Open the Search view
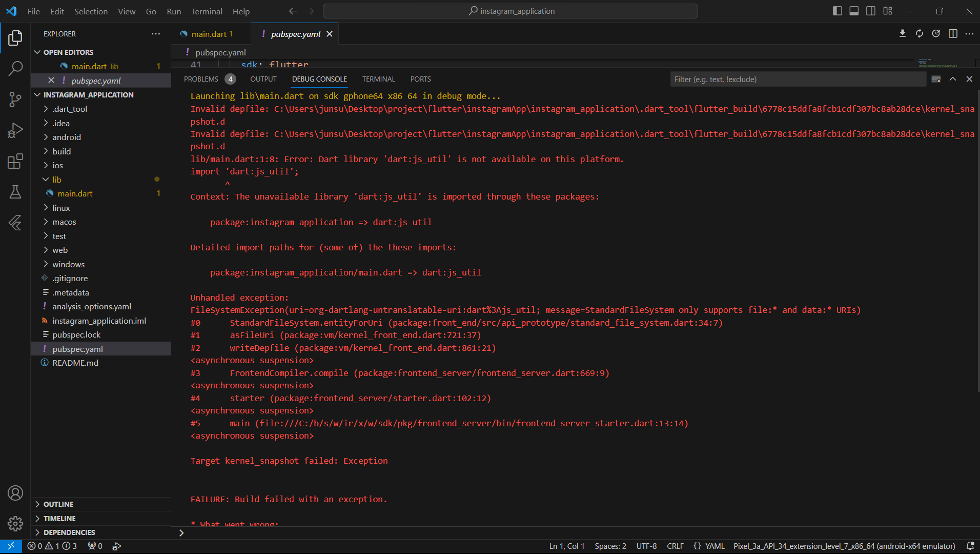980x554 pixels. (x=15, y=68)
